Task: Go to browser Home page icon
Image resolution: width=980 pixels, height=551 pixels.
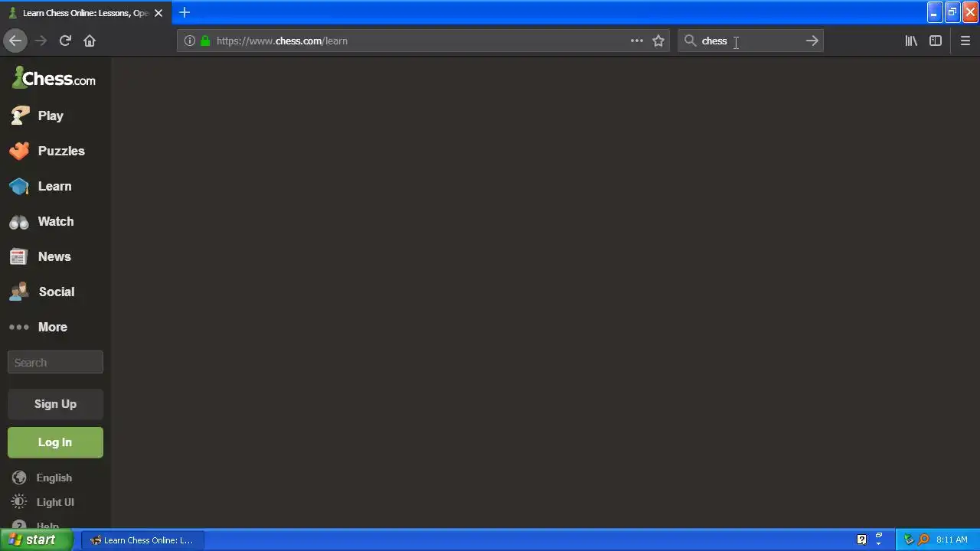Action: pos(90,41)
